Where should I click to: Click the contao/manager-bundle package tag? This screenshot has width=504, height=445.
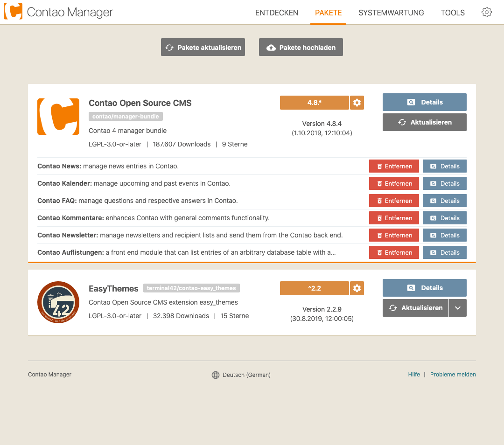click(126, 116)
